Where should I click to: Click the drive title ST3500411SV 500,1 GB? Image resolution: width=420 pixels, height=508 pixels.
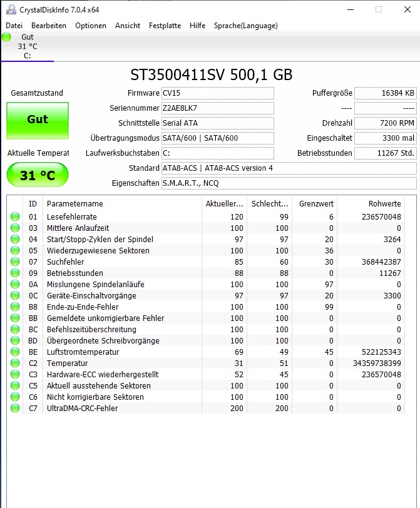point(212,75)
